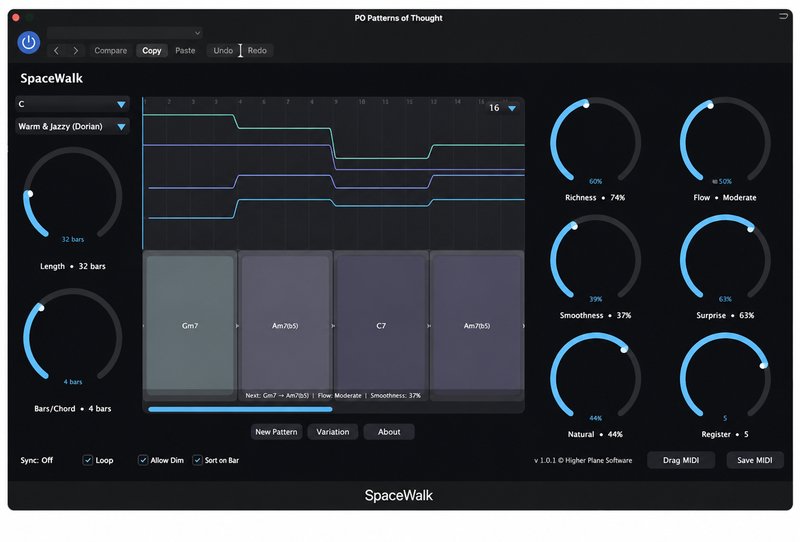
Task: Select the last Am7(b5) chord block
Action: click(x=477, y=325)
